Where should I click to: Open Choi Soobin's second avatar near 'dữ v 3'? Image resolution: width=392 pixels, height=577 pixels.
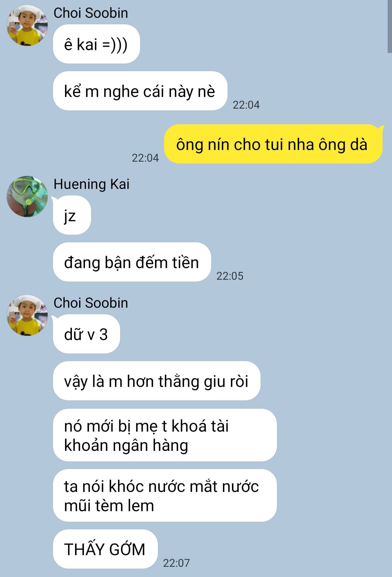(27, 315)
